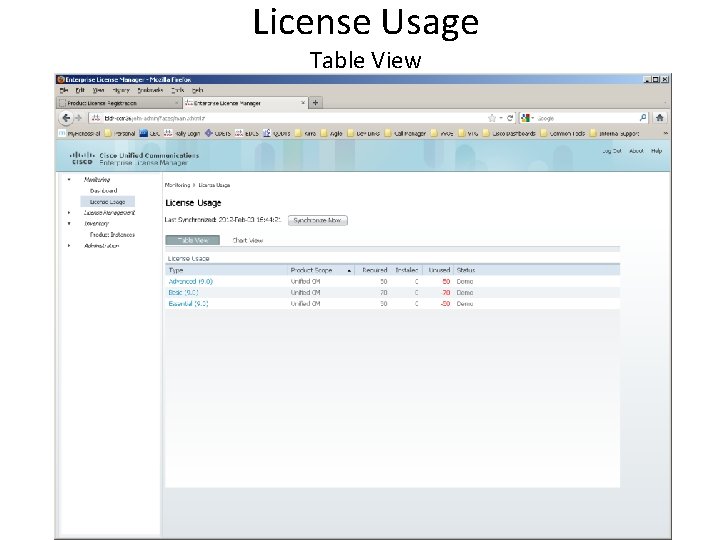Click the Monitoring breadcrumb link
The image size is (720, 540).
click(177, 185)
